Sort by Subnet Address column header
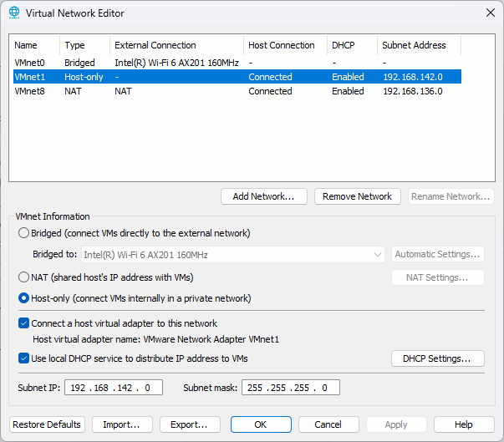The height and width of the screenshot is (442, 504). click(x=419, y=45)
